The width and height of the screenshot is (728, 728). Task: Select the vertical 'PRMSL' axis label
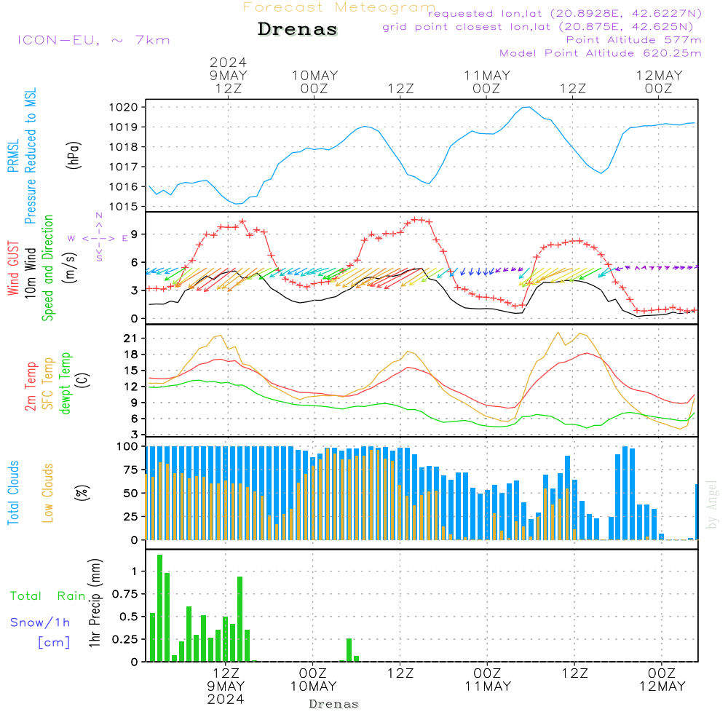click(13, 156)
